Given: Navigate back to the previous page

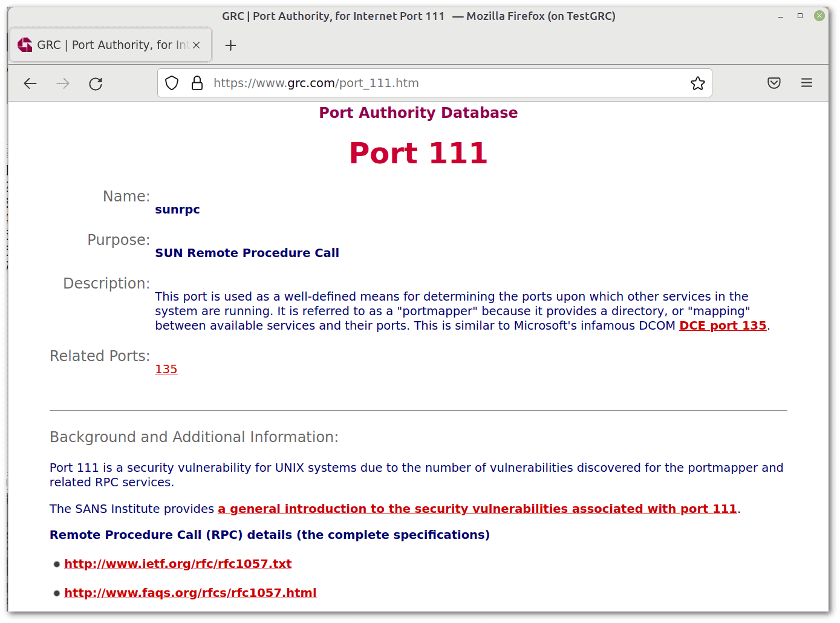Looking at the screenshot, I should pyautogui.click(x=30, y=83).
